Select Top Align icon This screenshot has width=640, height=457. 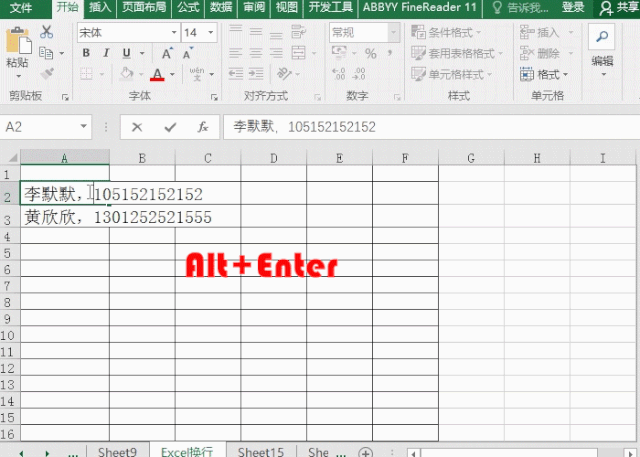coord(236,31)
